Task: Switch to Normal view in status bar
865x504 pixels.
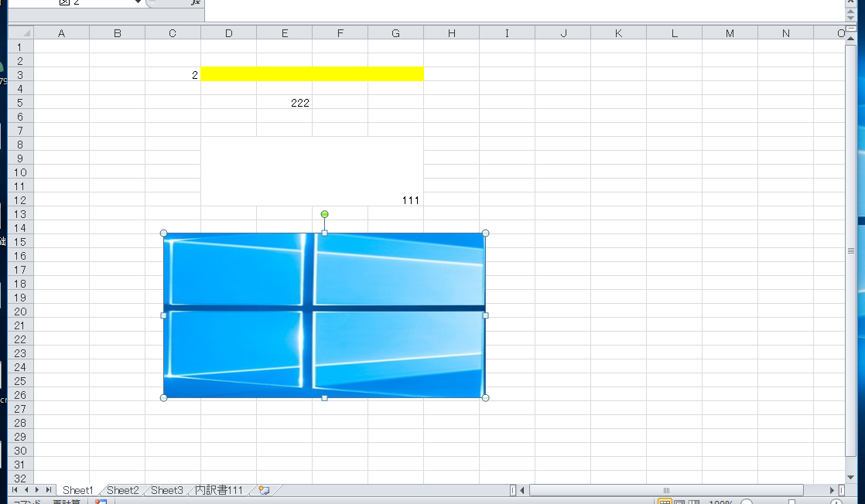Action: click(665, 502)
